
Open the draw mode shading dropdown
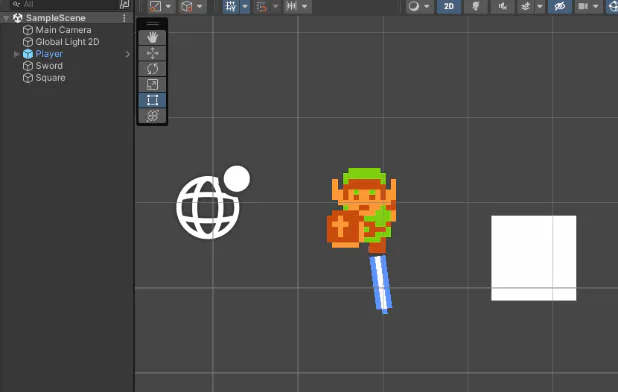[x=419, y=6]
